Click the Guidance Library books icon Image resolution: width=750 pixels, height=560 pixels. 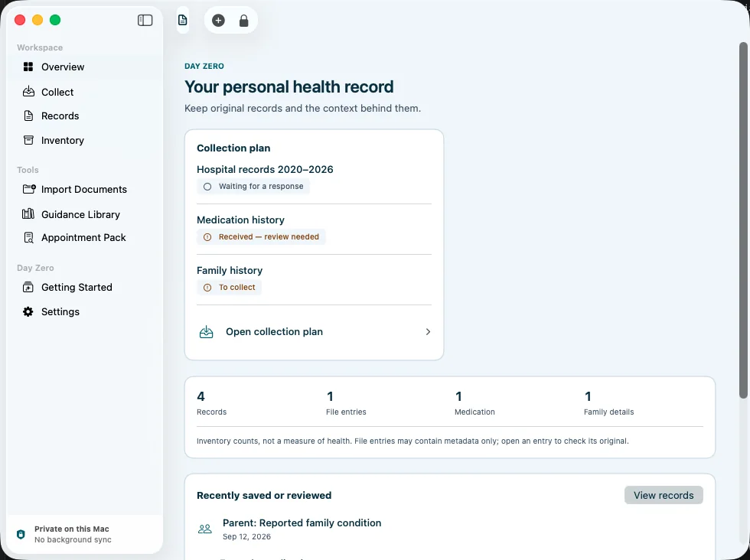(28, 213)
